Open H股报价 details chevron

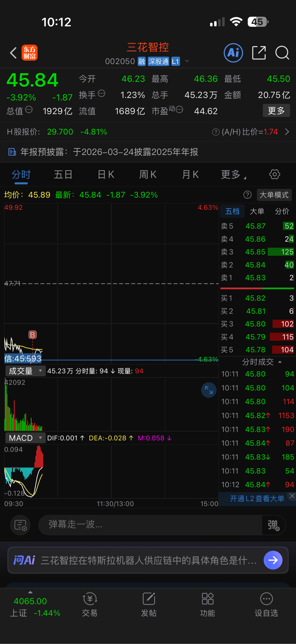tap(287, 132)
